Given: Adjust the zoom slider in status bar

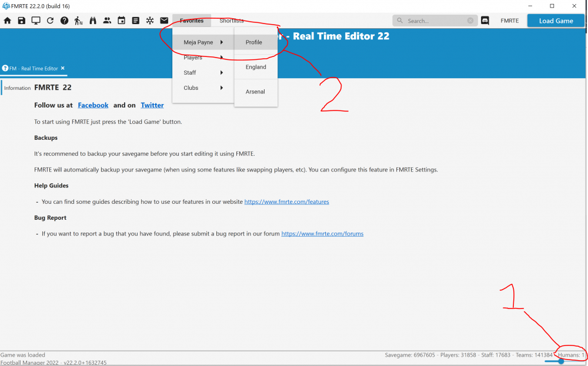Looking at the screenshot, I should 561,361.
